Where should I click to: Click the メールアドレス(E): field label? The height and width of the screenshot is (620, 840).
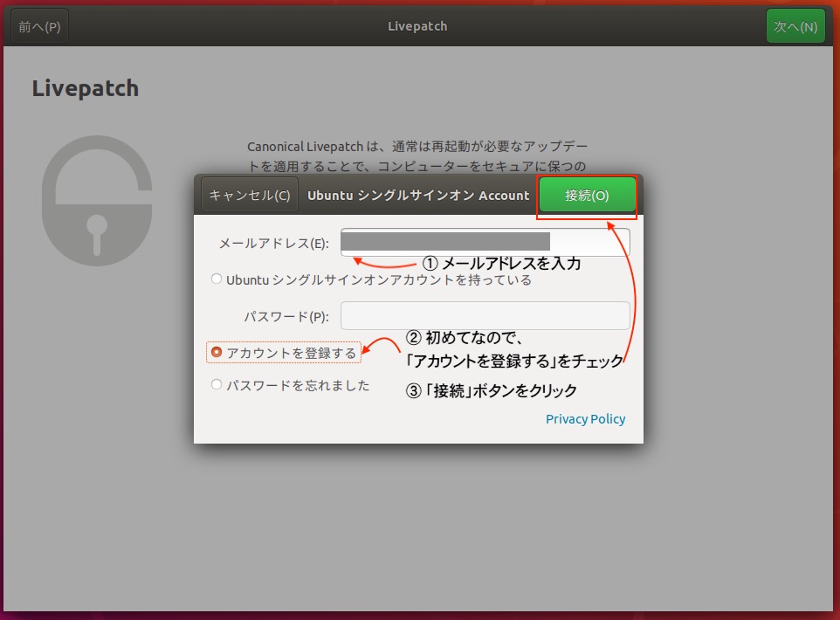coord(274,244)
